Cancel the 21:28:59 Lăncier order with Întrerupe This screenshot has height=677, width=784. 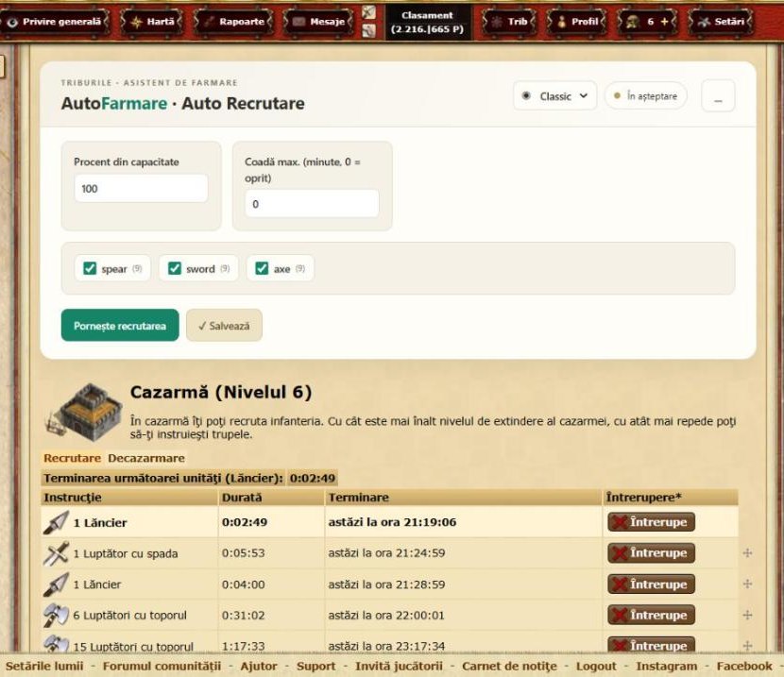651,584
